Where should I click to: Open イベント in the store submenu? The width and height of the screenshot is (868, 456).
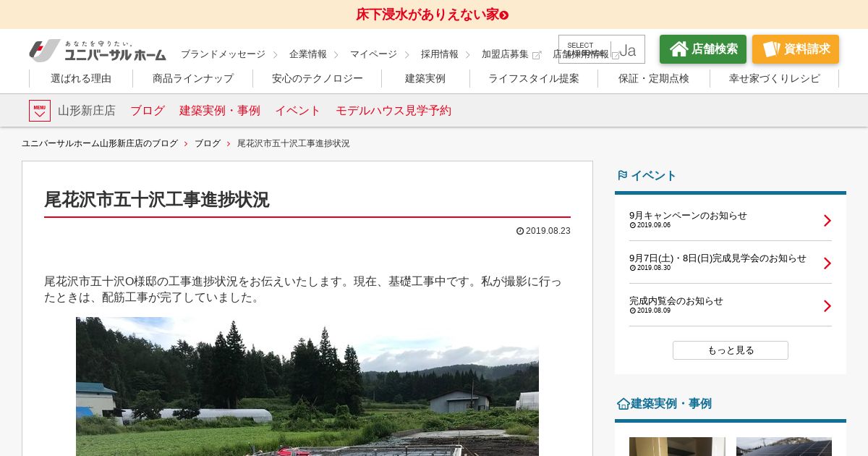point(298,111)
